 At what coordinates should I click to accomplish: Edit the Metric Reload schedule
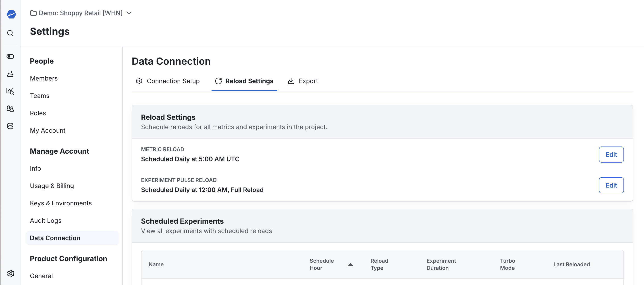611,154
